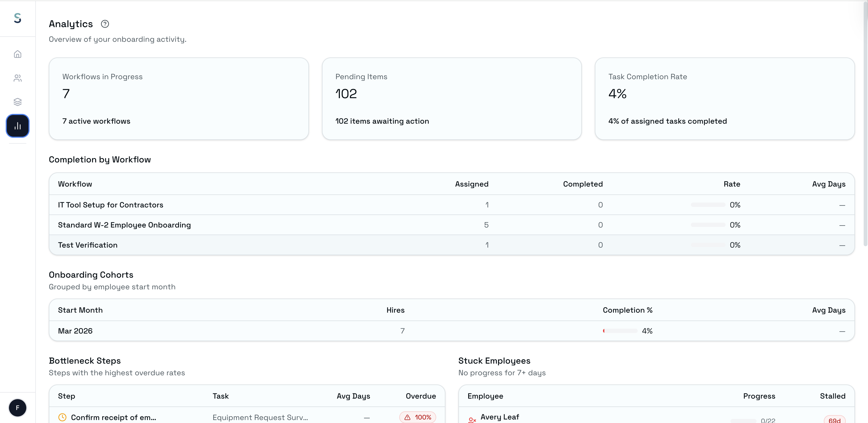Select the Test Verification workflow row
The width and height of the screenshot is (868, 423).
coord(452,245)
